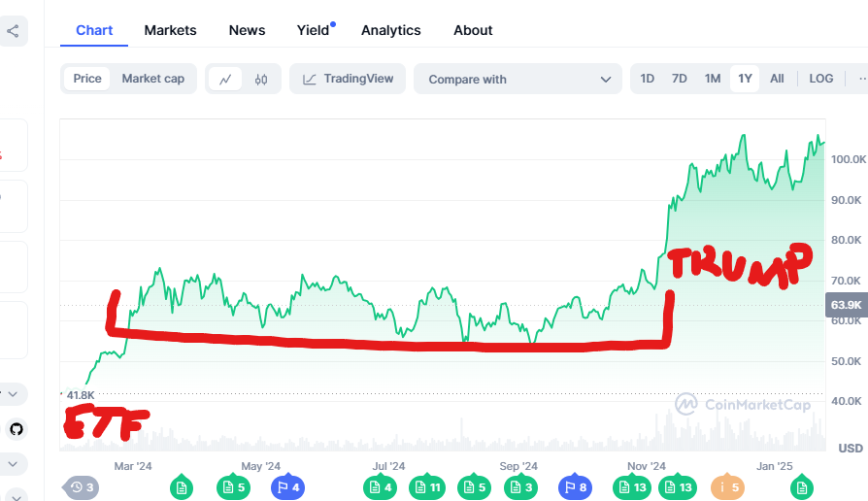Open the Yield tab
The height and width of the screenshot is (501, 868).
(314, 30)
